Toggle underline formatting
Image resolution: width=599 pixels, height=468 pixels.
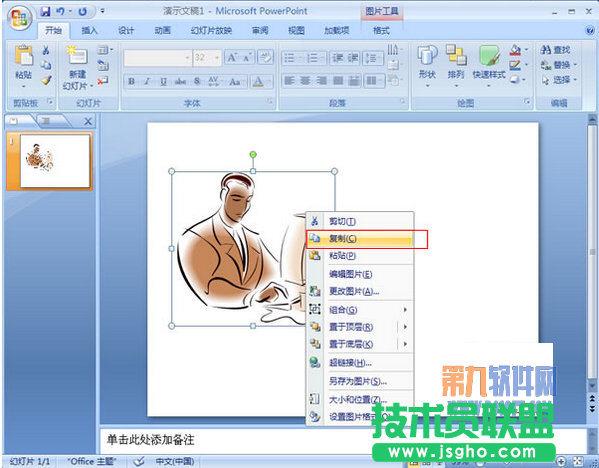click(x=164, y=81)
